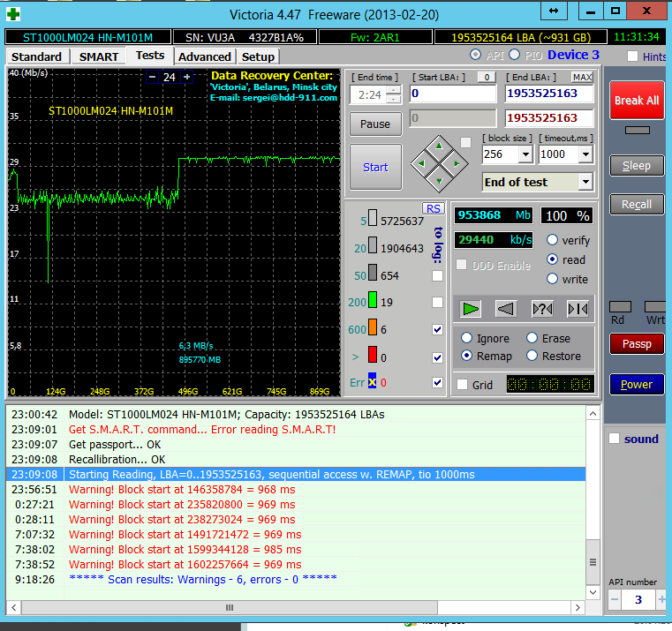The image size is (672, 631).
Task: Click the butterfly seek scan icon
Action: (578, 309)
